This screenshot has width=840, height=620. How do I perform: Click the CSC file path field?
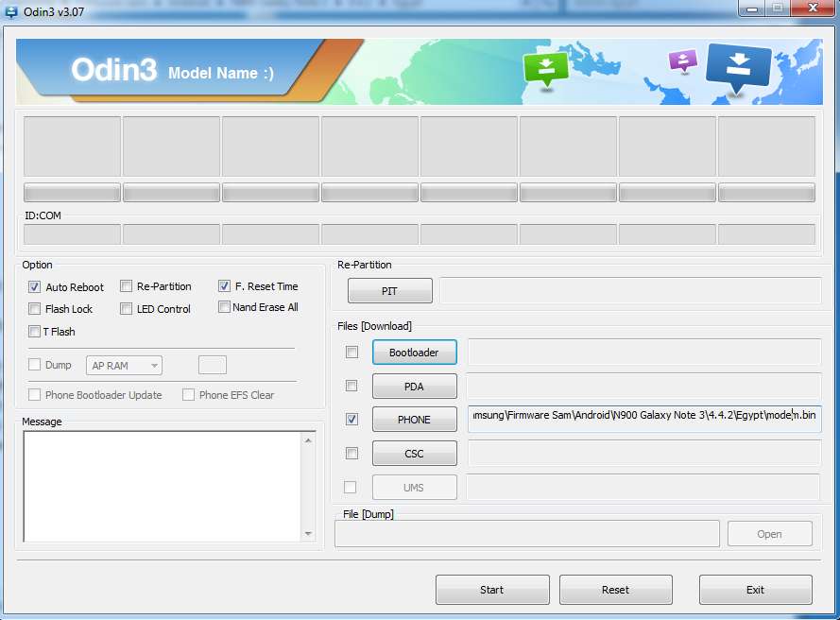(x=644, y=454)
